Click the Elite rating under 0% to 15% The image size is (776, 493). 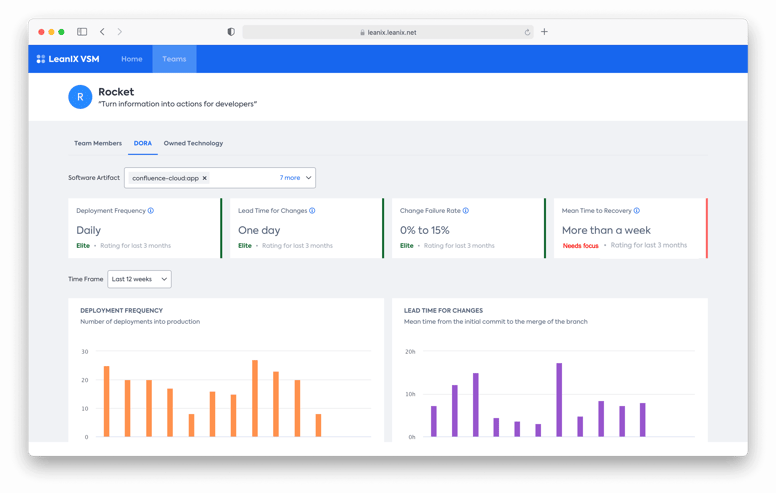(407, 246)
